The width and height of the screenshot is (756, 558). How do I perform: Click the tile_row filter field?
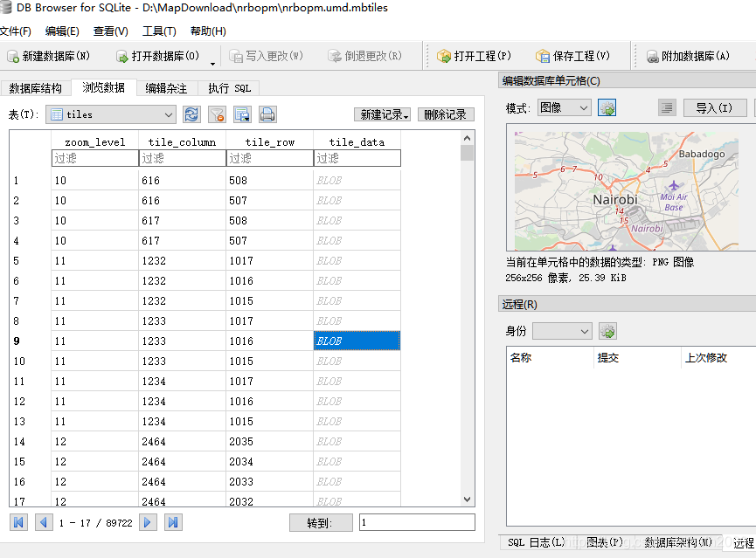[x=269, y=158]
